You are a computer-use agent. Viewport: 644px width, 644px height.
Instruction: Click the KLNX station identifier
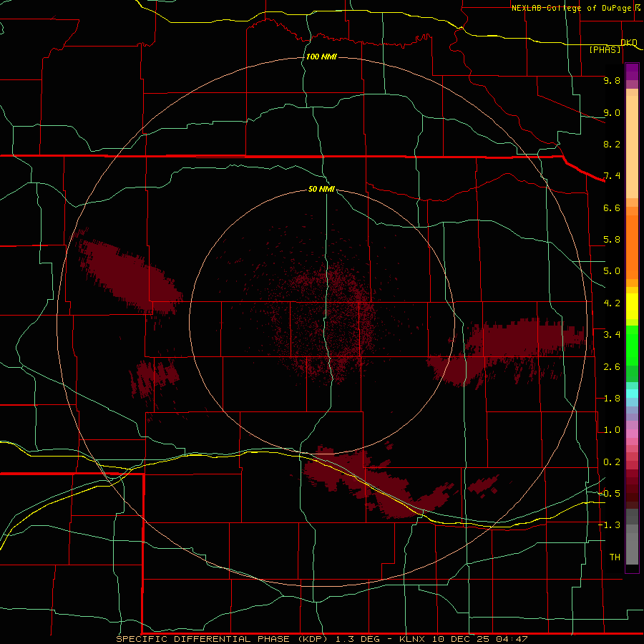pyautogui.click(x=413, y=639)
